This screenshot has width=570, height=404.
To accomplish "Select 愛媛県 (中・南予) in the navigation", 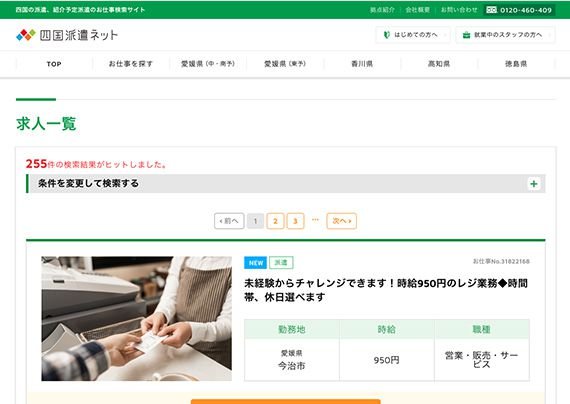I will [x=208, y=64].
